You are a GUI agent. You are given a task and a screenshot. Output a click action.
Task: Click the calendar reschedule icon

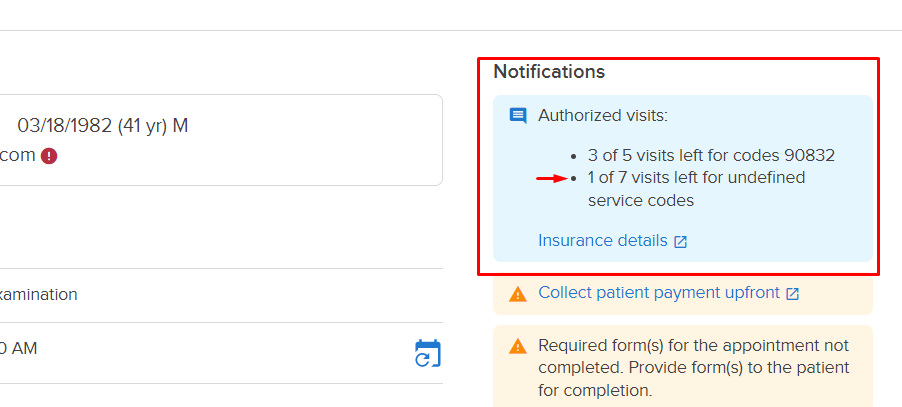point(427,353)
